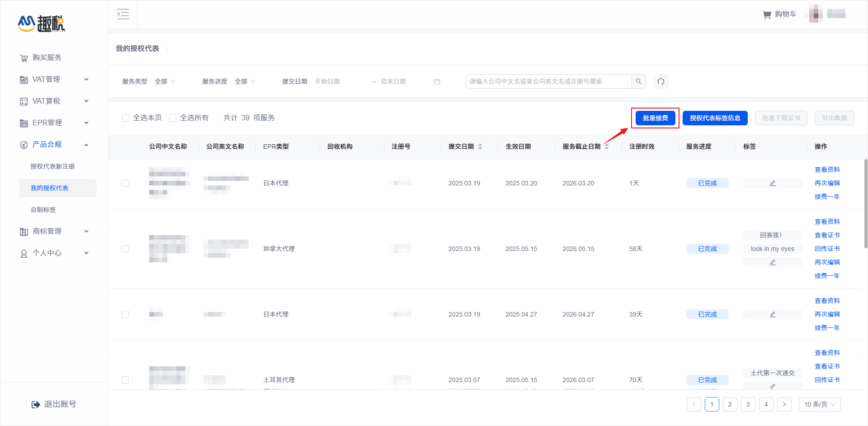Open 购买服务 in the sidebar
The height and width of the screenshot is (426, 868).
pyautogui.click(x=47, y=57)
